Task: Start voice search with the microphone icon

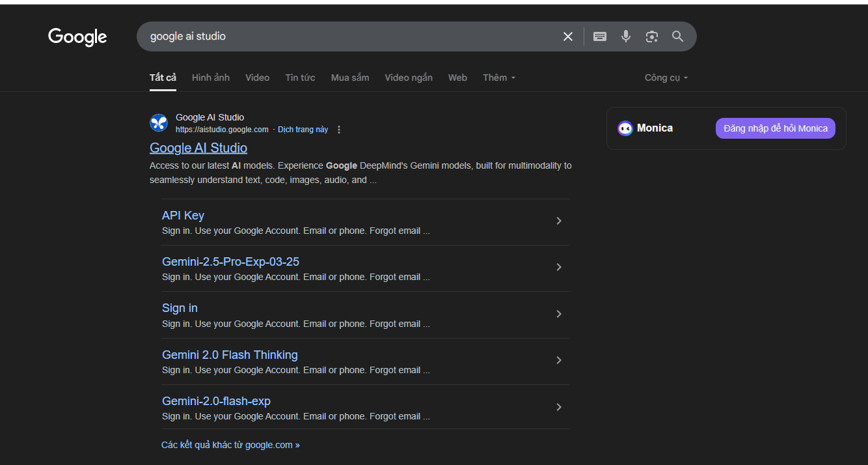Action: coord(626,36)
